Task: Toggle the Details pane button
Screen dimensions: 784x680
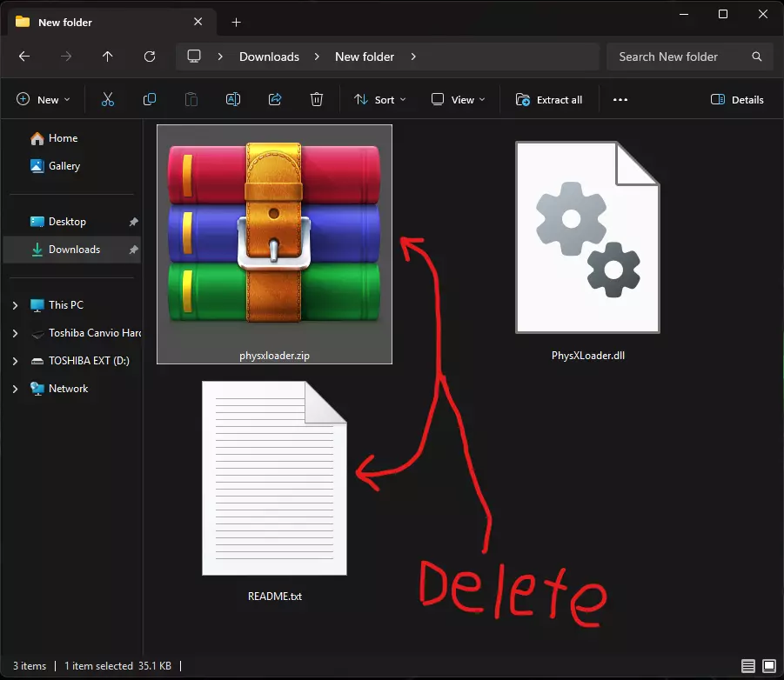Action: 737,100
